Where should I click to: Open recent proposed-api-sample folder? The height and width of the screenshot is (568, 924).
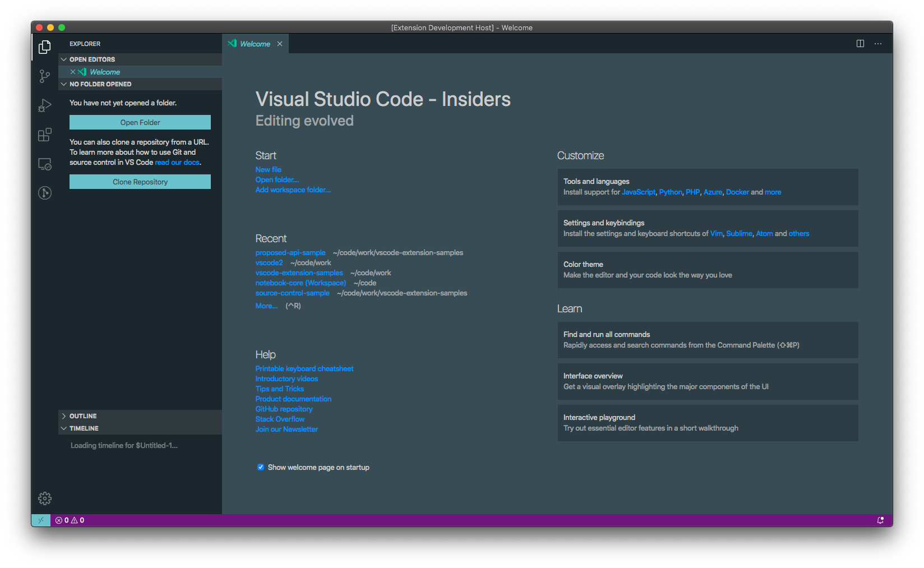[290, 253]
